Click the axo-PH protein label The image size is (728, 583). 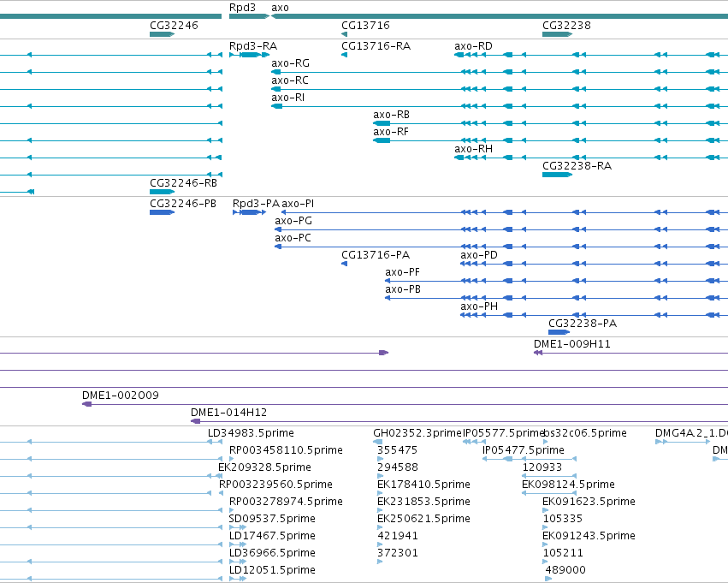479,306
